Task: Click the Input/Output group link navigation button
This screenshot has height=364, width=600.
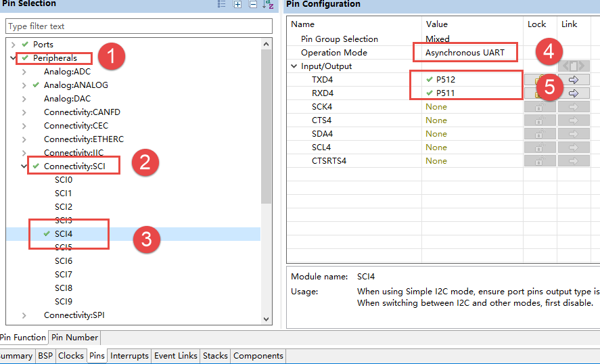Action: 573,66
